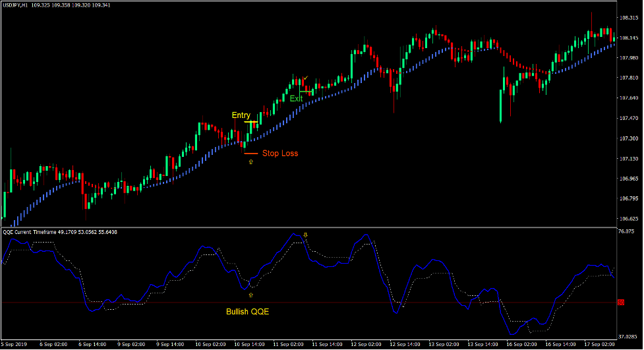Click the 12 Sep 02:00 time label
This screenshot has width=644, height=350.
(365, 345)
